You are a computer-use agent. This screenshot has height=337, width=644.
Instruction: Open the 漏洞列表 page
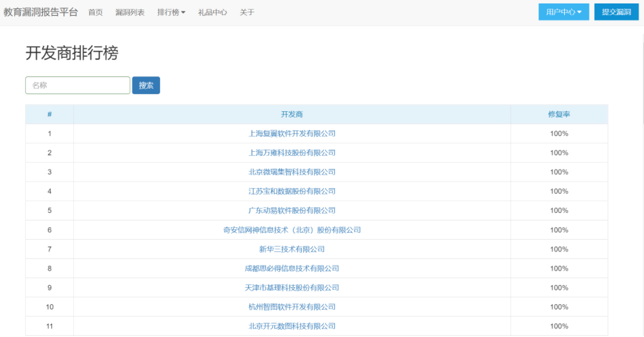click(130, 12)
